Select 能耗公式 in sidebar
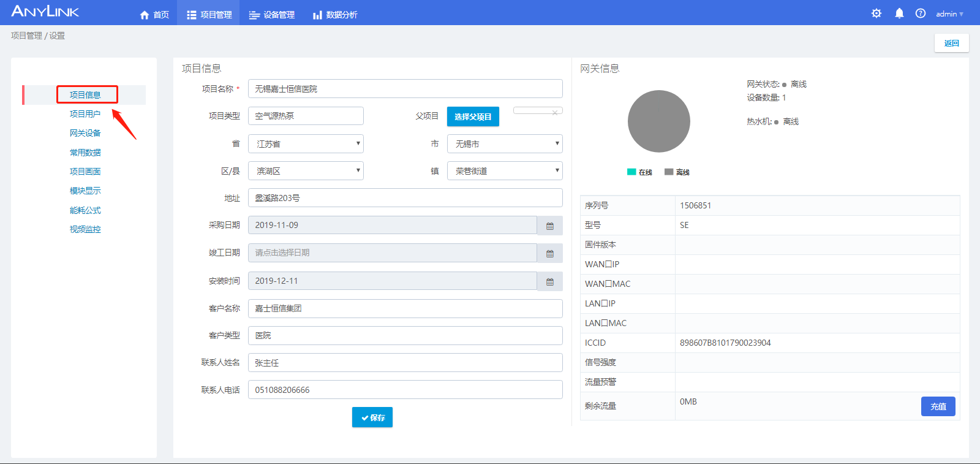 click(85, 210)
